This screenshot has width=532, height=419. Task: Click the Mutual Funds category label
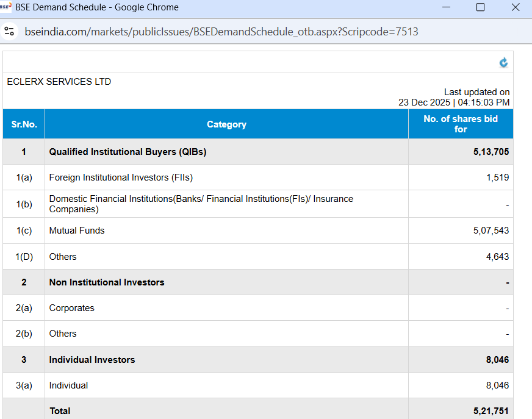pos(77,231)
